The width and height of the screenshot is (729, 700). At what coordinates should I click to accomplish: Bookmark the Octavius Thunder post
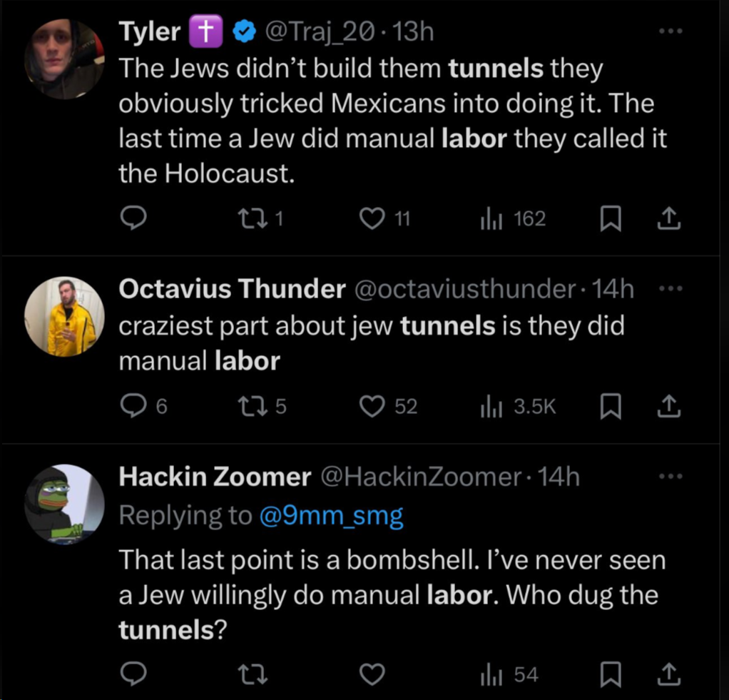coord(608,406)
